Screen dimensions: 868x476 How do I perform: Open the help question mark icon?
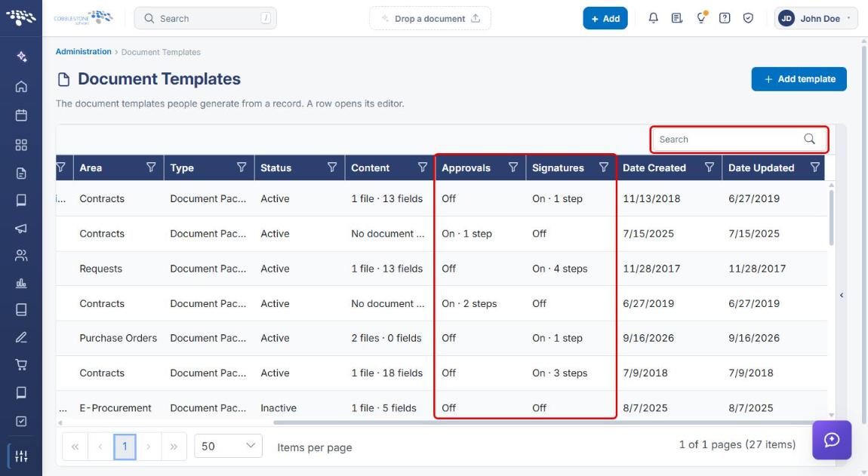click(725, 18)
